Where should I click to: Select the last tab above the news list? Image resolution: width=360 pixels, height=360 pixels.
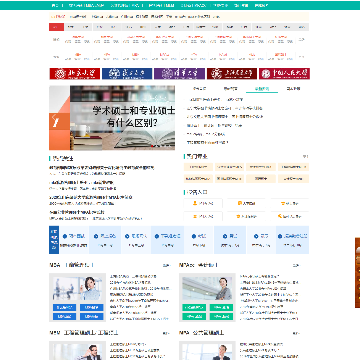[x=293, y=89]
